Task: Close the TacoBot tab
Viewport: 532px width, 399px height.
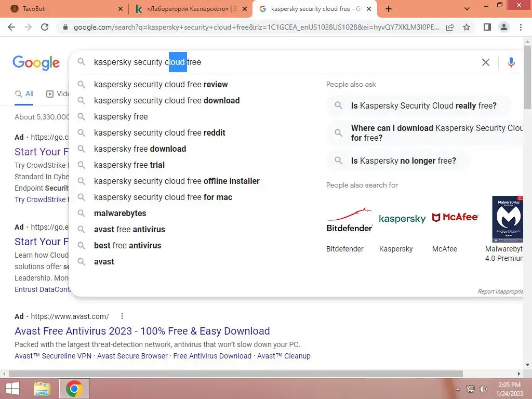Action: (121, 9)
